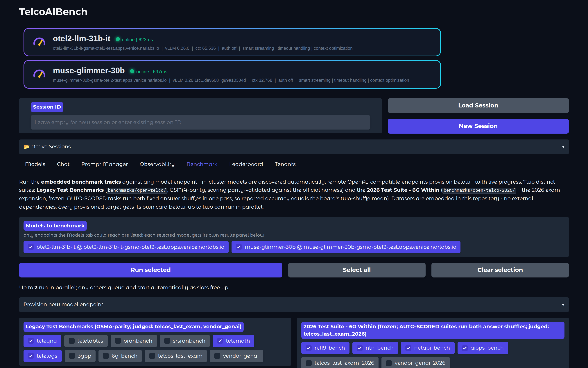588x368 pixels.
Task: Uncheck the netapi_bench benchmark
Action: pos(408,348)
